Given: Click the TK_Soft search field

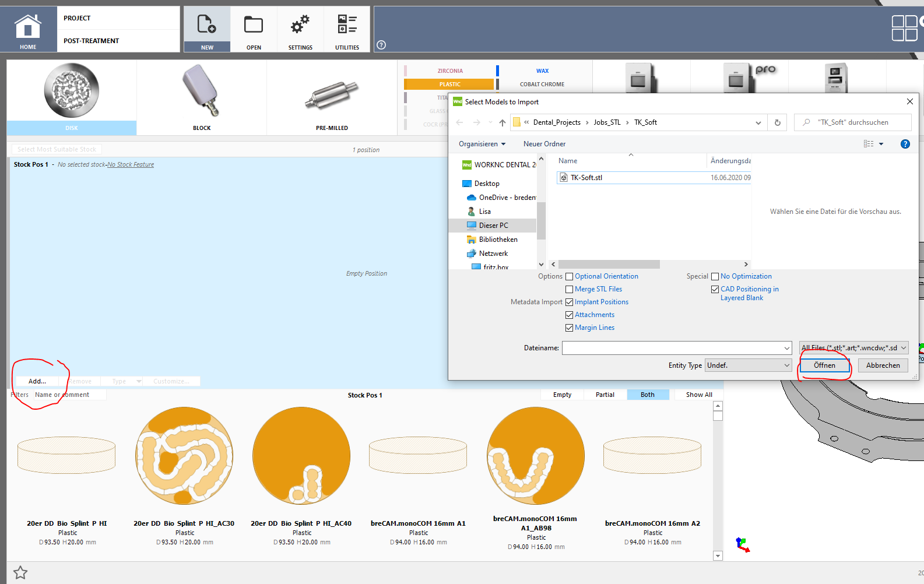Looking at the screenshot, I should [x=852, y=122].
